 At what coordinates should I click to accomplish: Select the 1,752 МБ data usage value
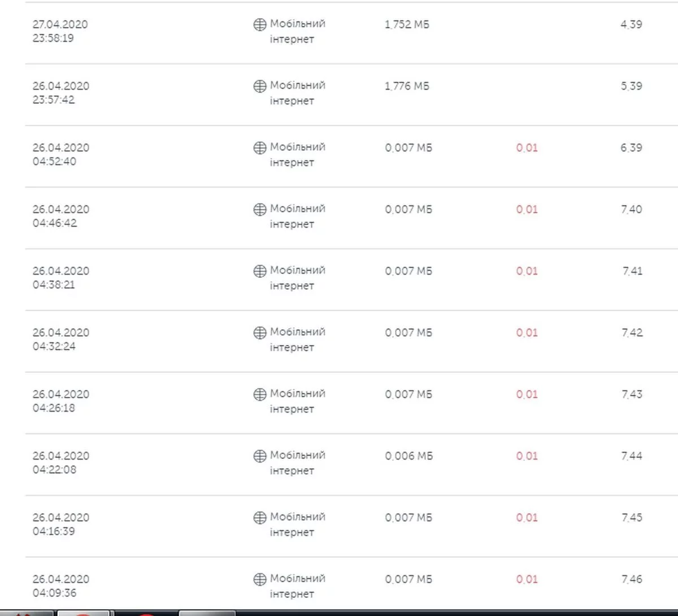pyautogui.click(x=407, y=24)
